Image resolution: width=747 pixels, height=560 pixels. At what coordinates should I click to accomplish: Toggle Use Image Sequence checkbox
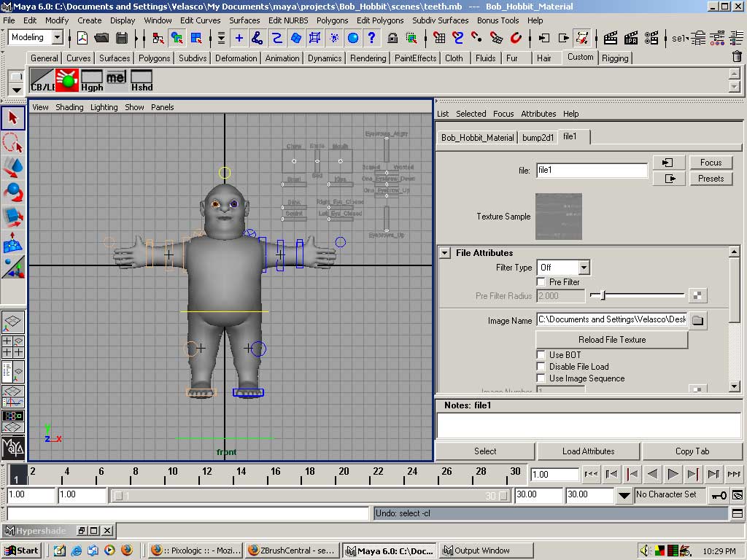pyautogui.click(x=541, y=378)
